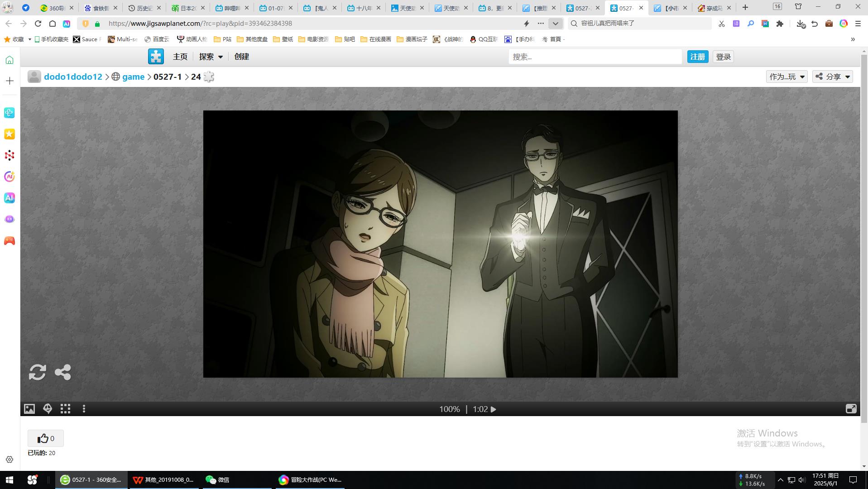Open the 作为...玩 dropdown

pos(786,77)
